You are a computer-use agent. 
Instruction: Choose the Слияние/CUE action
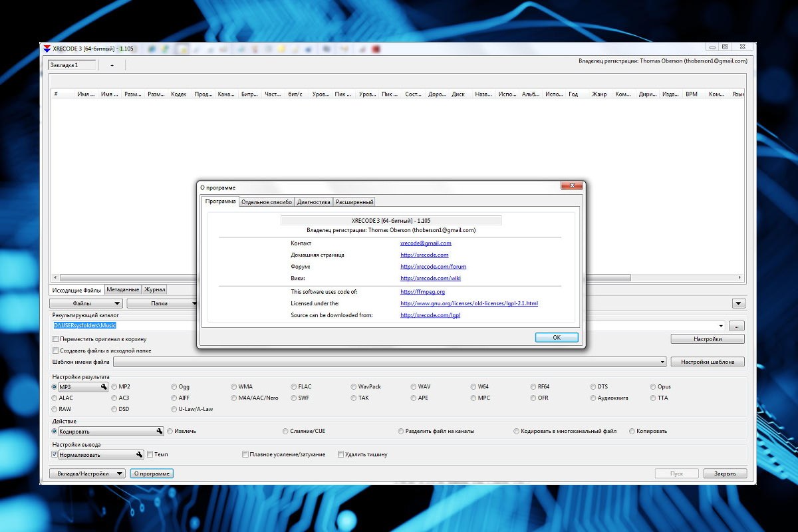[x=286, y=431]
